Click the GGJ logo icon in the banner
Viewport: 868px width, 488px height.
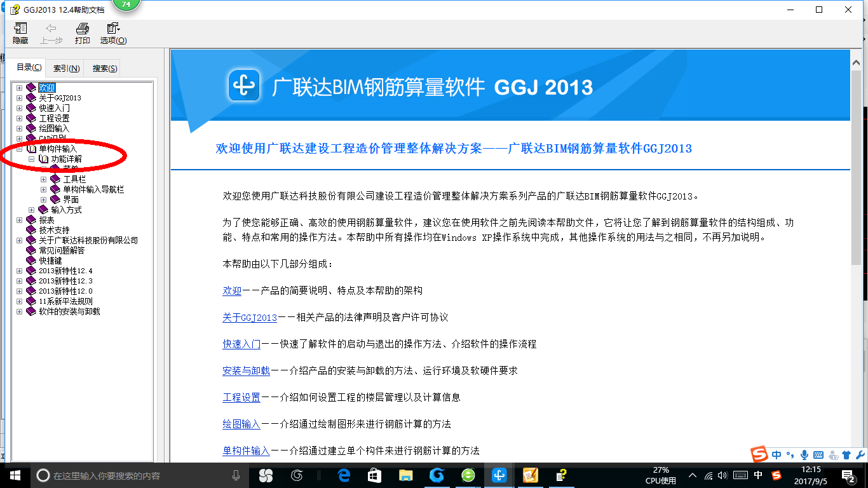coord(245,86)
